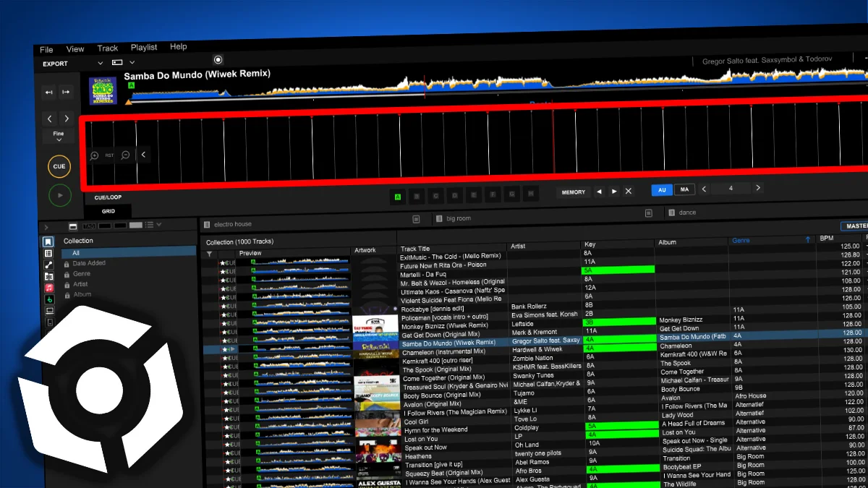Screen dimensions: 868x488
Task: Switch to the GRID tab
Action: [x=108, y=212]
